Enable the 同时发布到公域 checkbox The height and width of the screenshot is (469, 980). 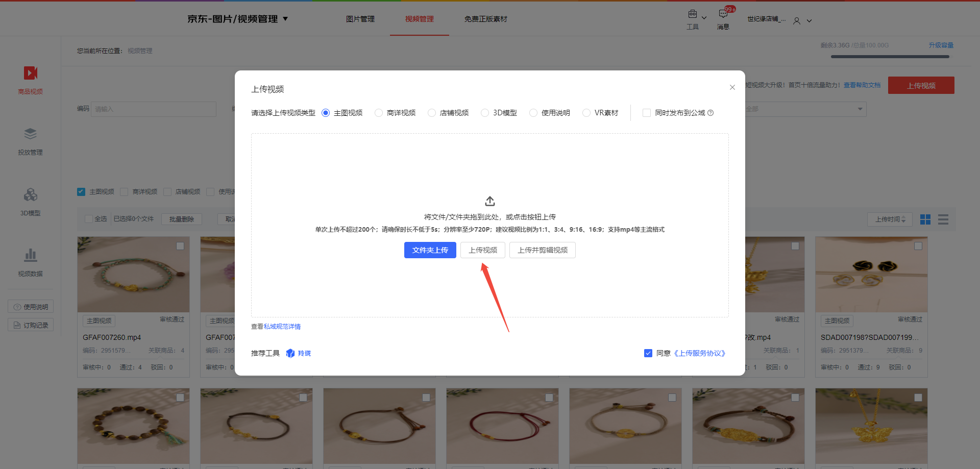647,113
